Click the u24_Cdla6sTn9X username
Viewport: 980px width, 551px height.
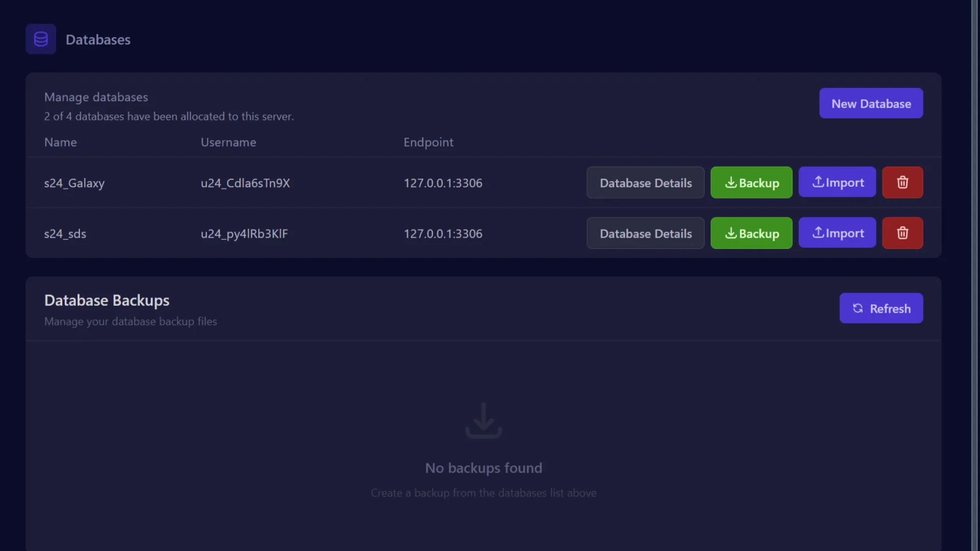pyautogui.click(x=245, y=183)
